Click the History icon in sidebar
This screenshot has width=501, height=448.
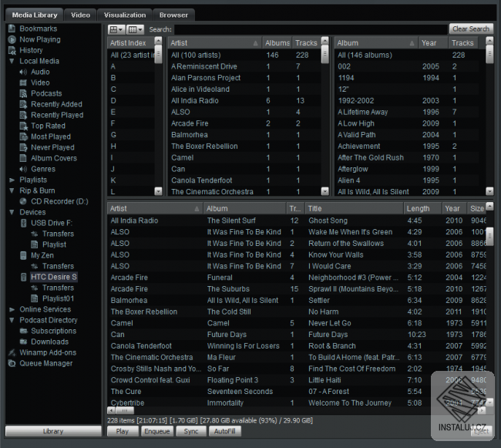pyautogui.click(x=12, y=50)
